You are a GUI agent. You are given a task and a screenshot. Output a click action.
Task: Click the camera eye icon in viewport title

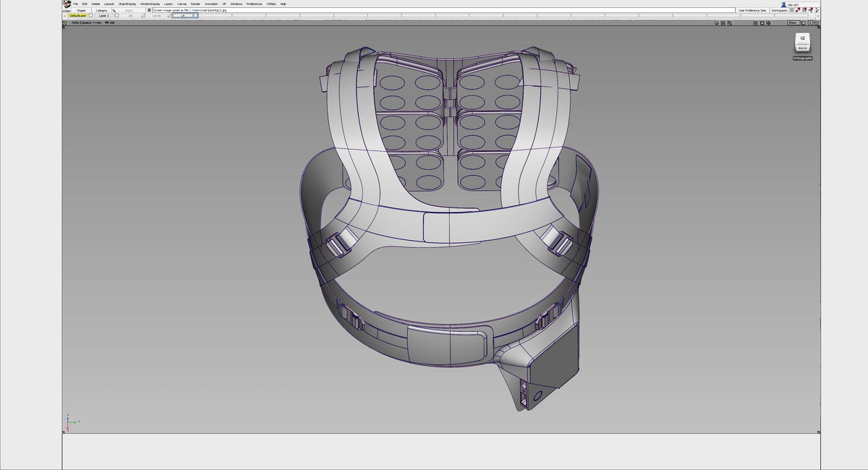coord(107,22)
